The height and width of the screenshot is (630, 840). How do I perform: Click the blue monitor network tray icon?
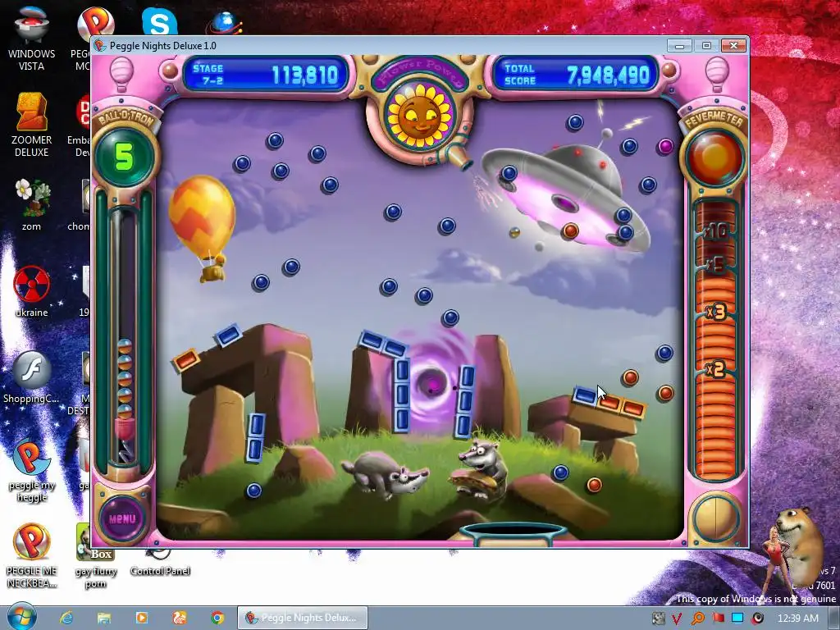(737, 619)
